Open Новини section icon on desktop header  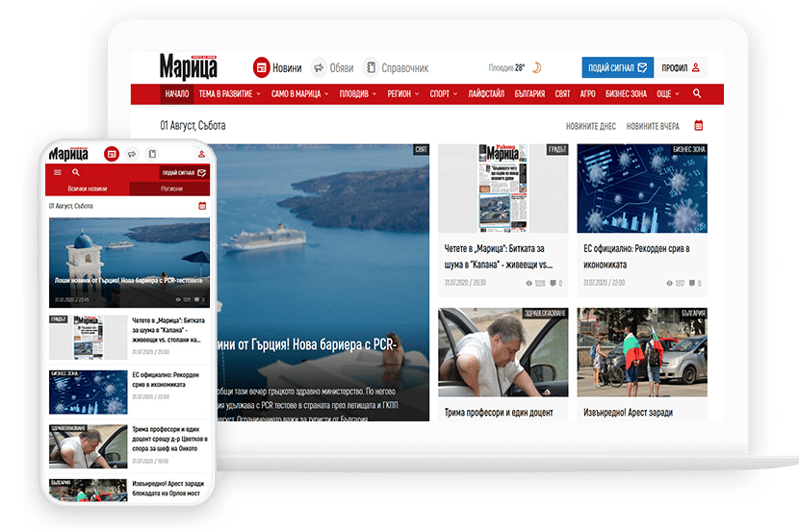pos(262,67)
